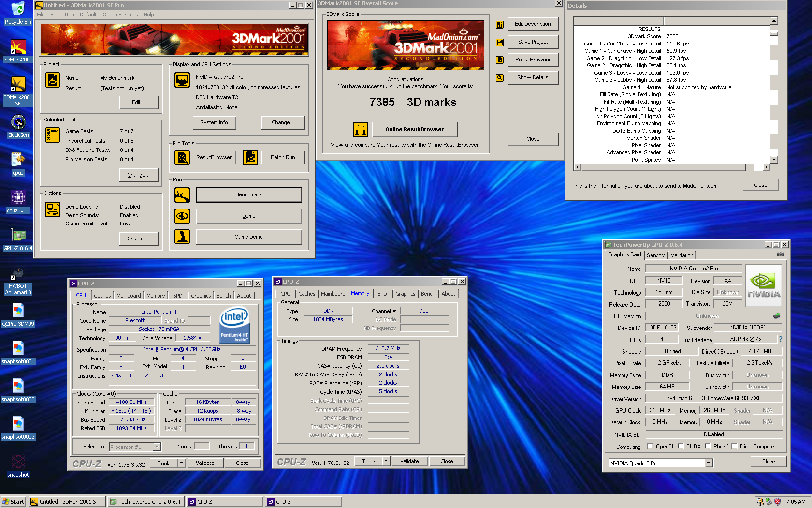Open the ClockGen desktop icon
The height and width of the screenshot is (508, 812).
(x=18, y=126)
